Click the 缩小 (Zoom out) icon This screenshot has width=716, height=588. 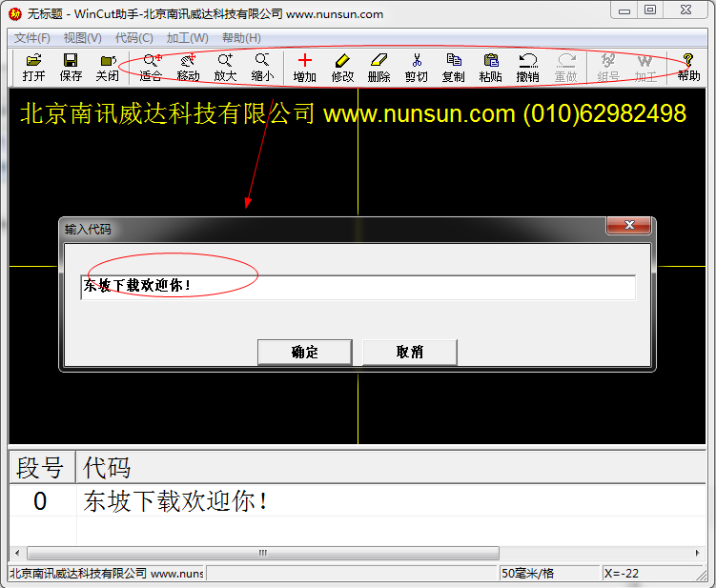pyautogui.click(x=262, y=68)
